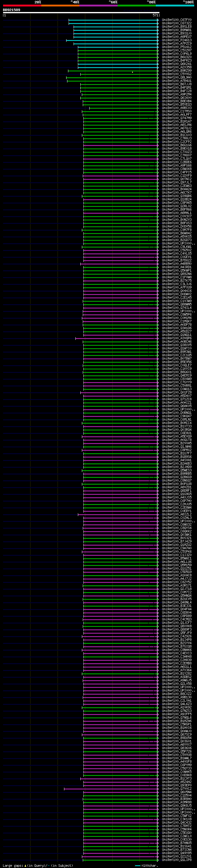Select label UniRef100_B7ICN4
197x868 pixels.
coord(177,850)
